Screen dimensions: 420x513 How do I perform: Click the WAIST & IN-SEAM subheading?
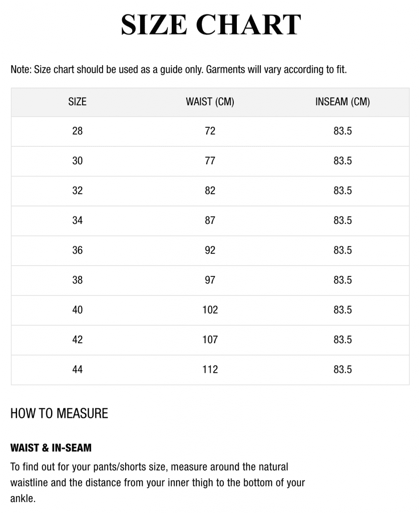point(51,448)
